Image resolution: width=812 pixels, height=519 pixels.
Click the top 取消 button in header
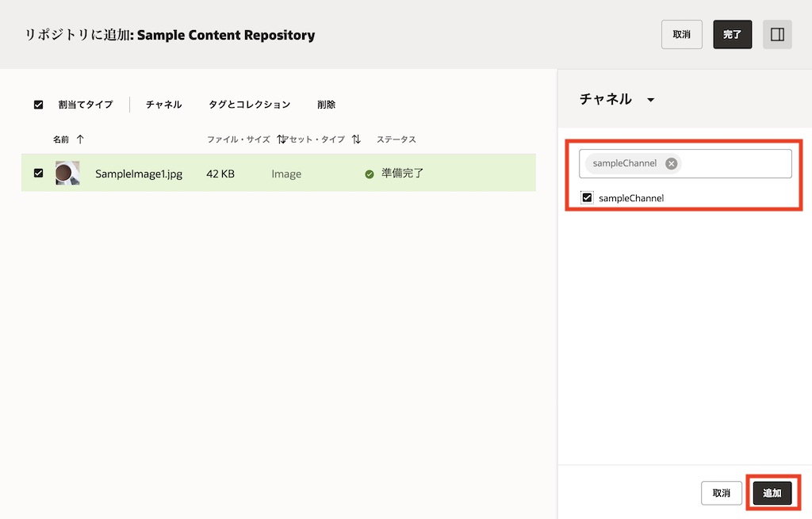(x=681, y=35)
